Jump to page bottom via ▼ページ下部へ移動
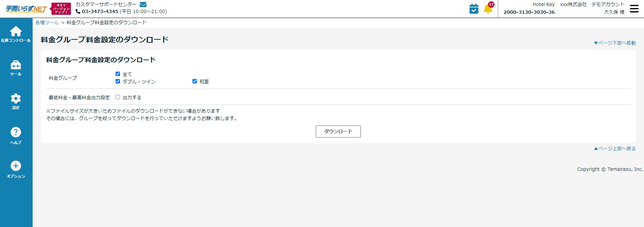 click(x=615, y=43)
